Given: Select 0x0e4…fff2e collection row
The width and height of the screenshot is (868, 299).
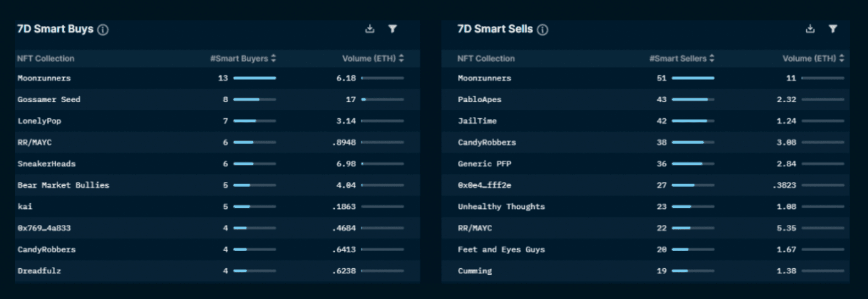Looking at the screenshot, I should click(x=645, y=185).
